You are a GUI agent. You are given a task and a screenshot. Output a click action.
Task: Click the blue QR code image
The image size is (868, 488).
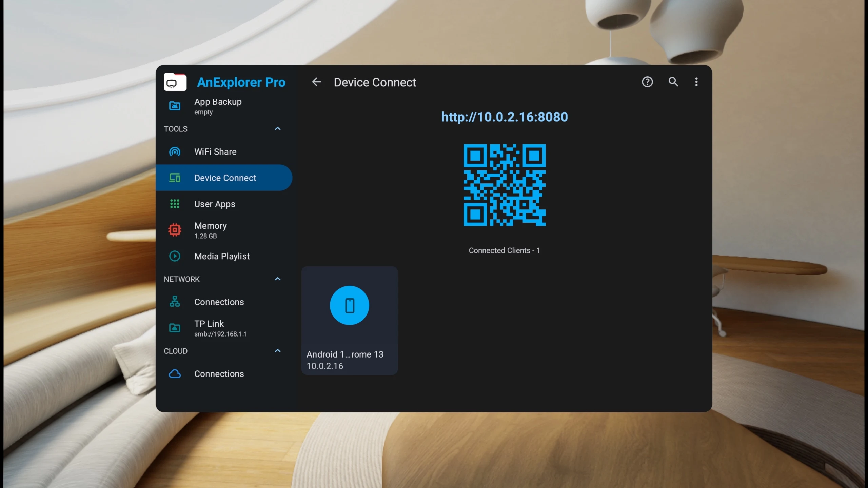[x=505, y=185]
